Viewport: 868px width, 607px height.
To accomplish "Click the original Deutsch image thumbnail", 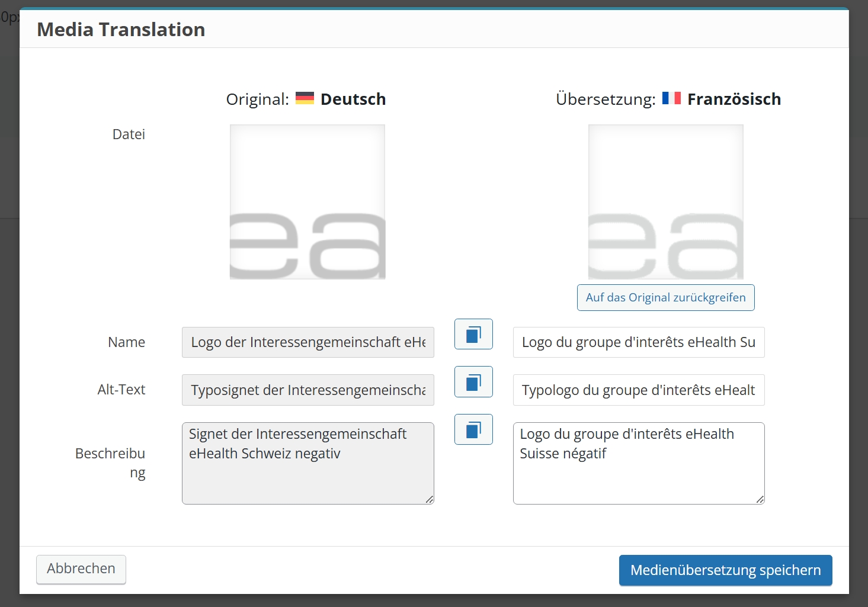I will coord(308,202).
